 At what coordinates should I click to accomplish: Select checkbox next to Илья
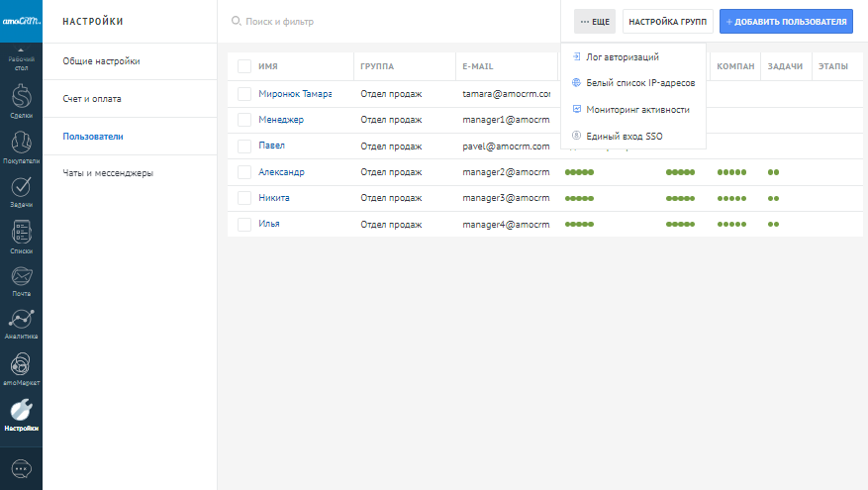point(244,224)
